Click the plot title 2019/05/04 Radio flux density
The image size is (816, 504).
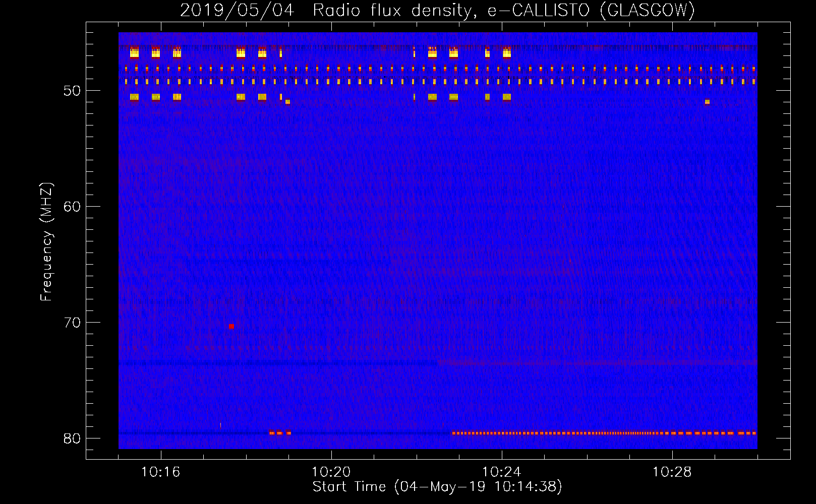437,11
